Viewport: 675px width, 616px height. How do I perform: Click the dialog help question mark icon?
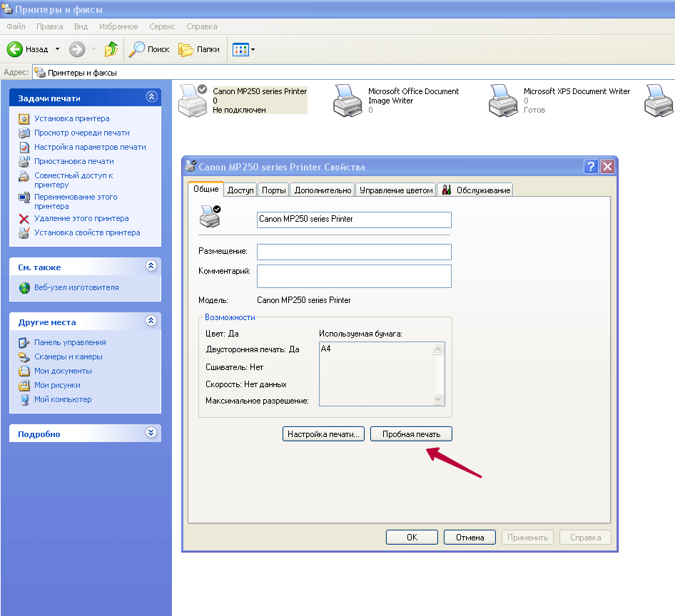pyautogui.click(x=591, y=167)
